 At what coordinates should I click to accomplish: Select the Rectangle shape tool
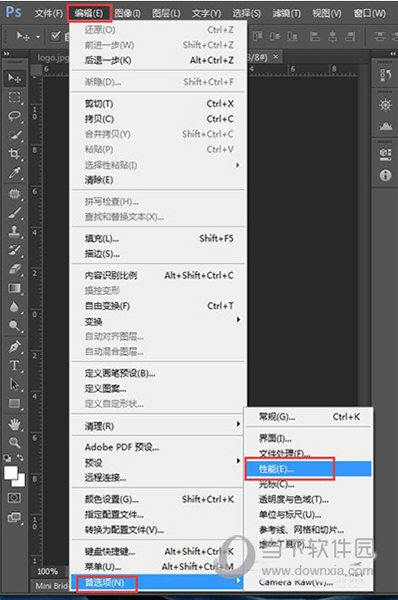pyautogui.click(x=15, y=403)
